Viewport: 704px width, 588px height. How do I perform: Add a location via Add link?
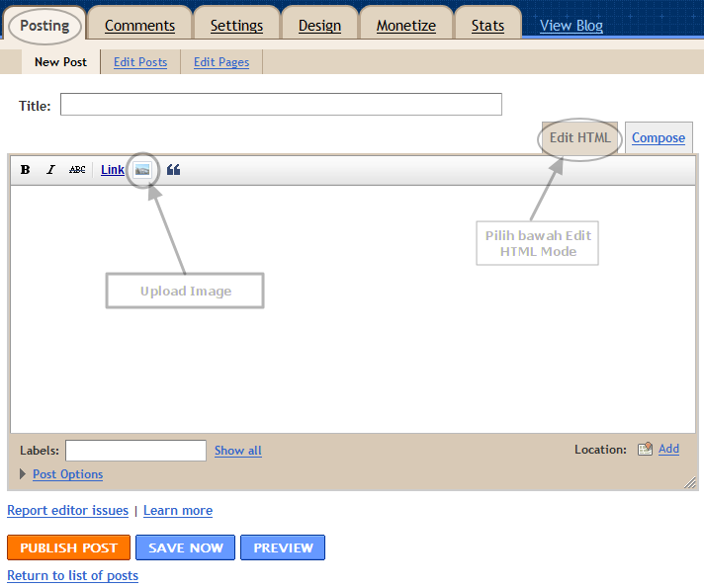[x=668, y=449]
